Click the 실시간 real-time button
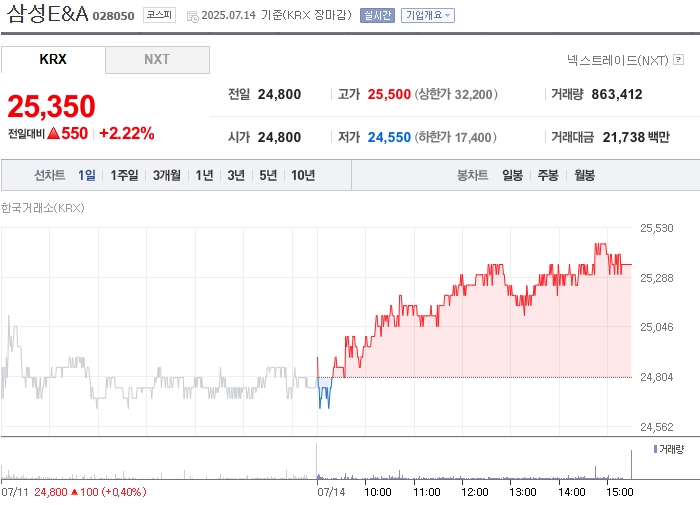Screen dimensions: 700x505 tap(377, 15)
